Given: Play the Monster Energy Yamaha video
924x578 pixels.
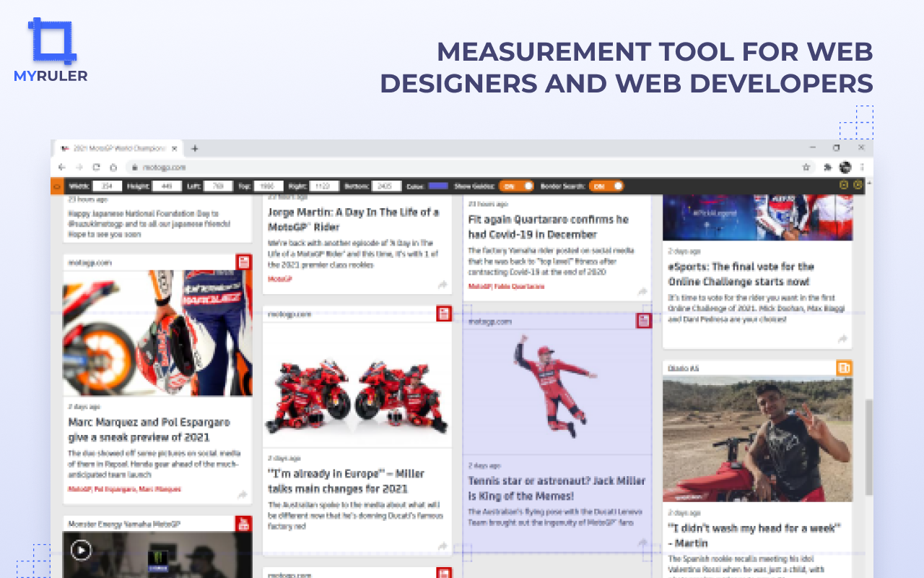Looking at the screenshot, I should click(x=81, y=551).
